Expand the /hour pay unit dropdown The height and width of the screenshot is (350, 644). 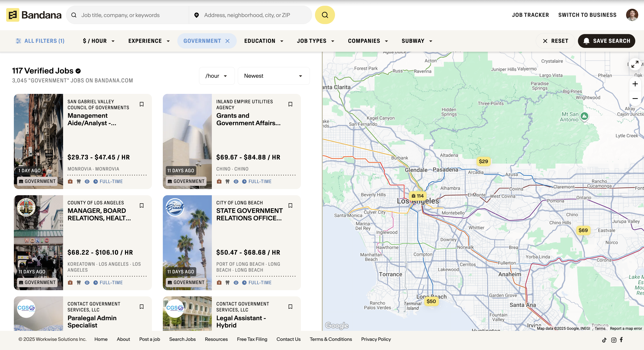click(x=217, y=76)
